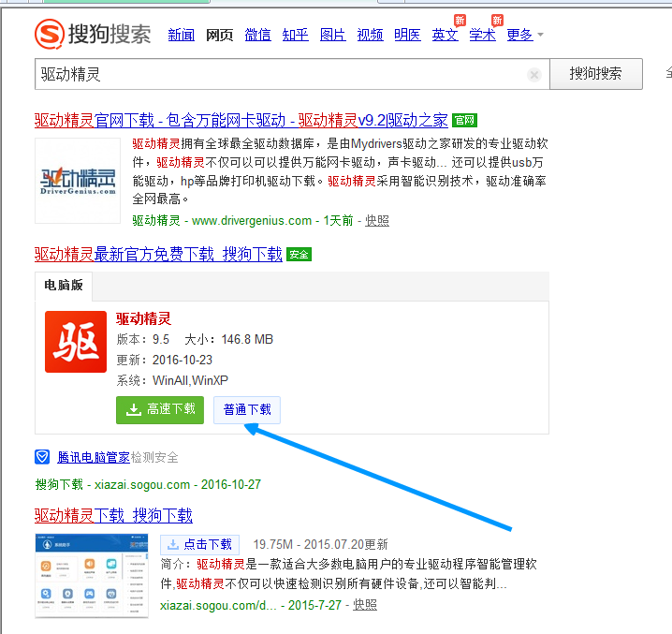This screenshot has width=672, height=634.
Task: Switch to the 知乎 search tab
Action: pyautogui.click(x=295, y=35)
